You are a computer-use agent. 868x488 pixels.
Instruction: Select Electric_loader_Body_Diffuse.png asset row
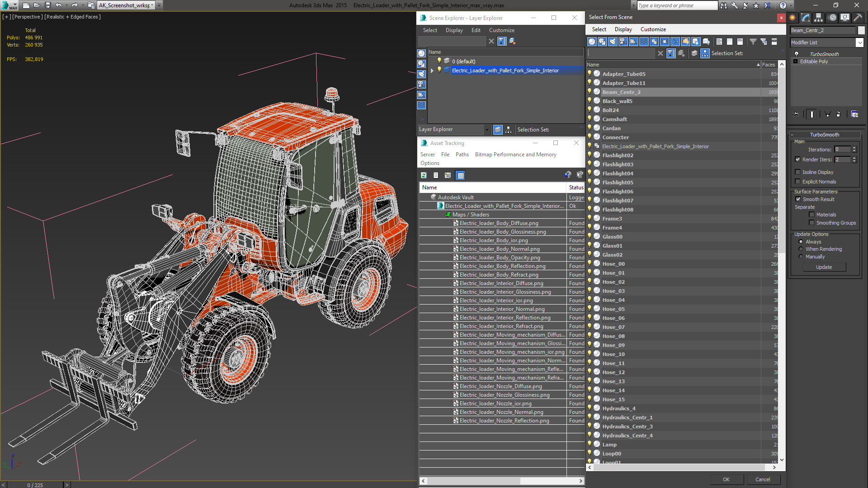click(499, 223)
